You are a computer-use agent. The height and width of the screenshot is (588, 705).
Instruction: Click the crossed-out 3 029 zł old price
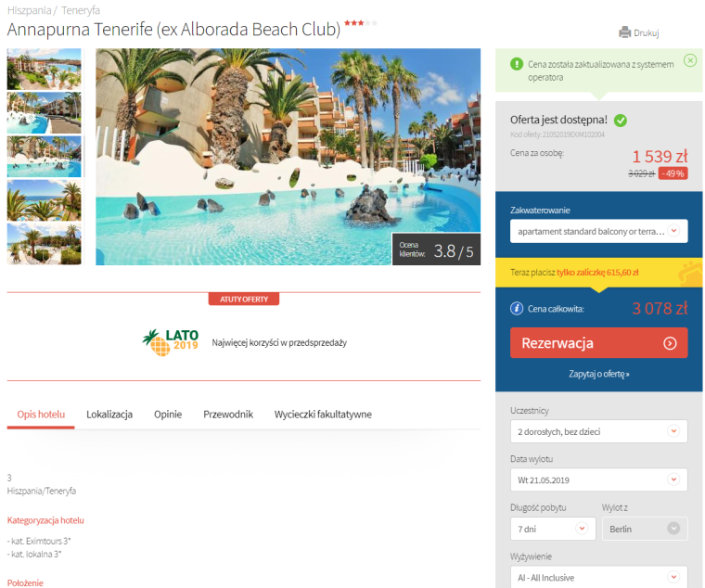pos(641,173)
